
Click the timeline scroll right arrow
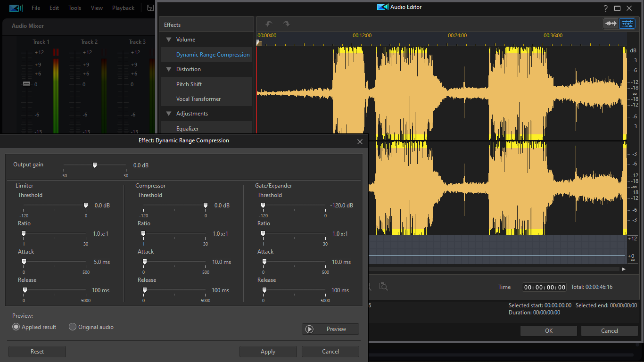point(623,269)
